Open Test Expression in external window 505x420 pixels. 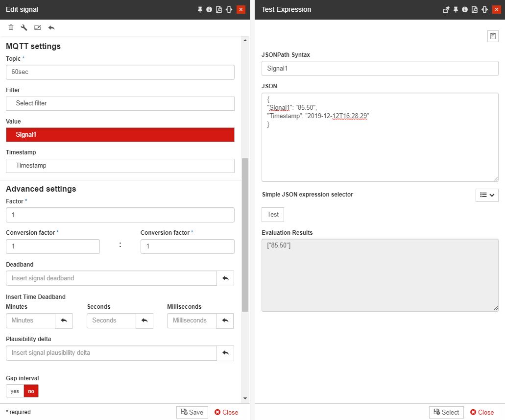(x=446, y=9)
